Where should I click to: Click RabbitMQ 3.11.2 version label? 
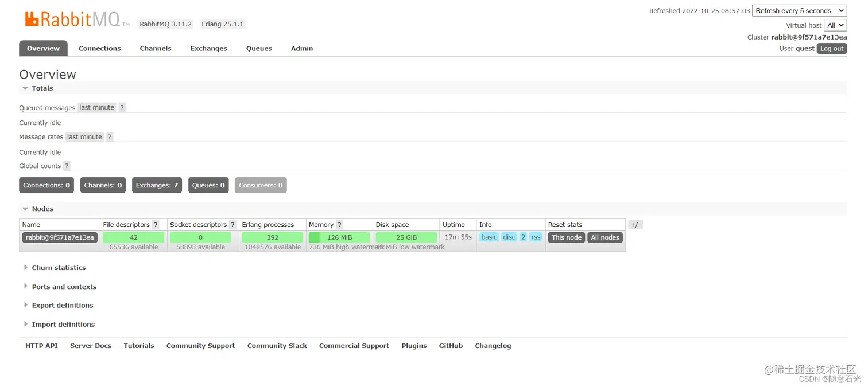pos(166,24)
